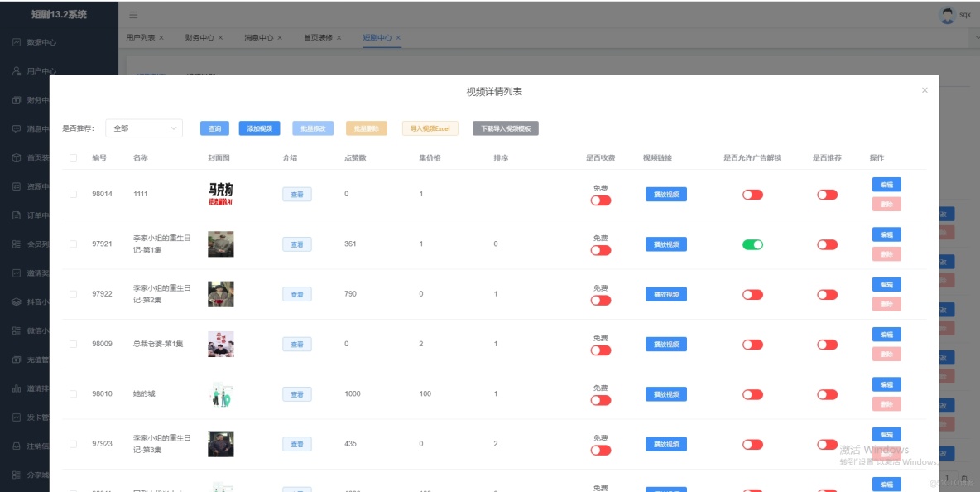Open the 是否推荐 全部 dropdown
The image size is (980, 492).
[144, 128]
